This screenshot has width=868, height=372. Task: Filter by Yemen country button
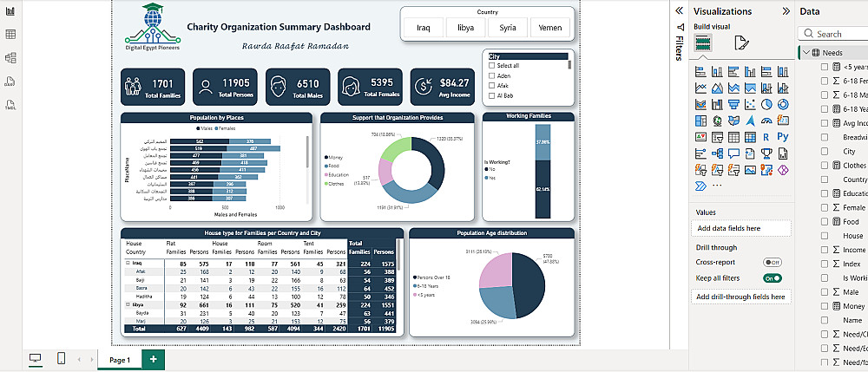pyautogui.click(x=550, y=28)
